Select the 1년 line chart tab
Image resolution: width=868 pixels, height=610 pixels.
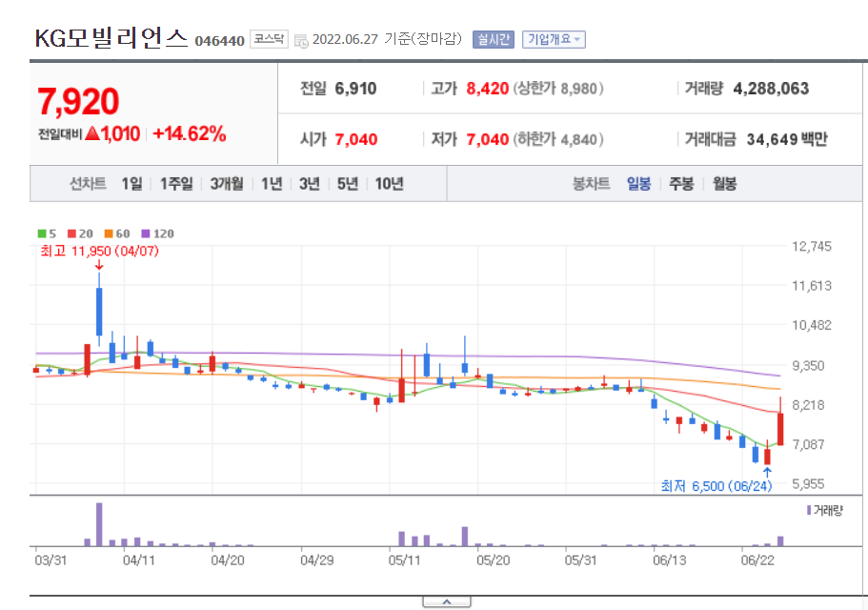coord(272,184)
